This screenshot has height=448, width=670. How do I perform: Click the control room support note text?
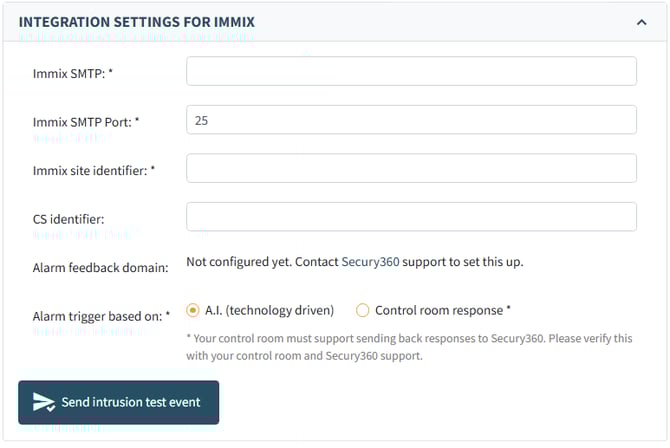point(409,346)
